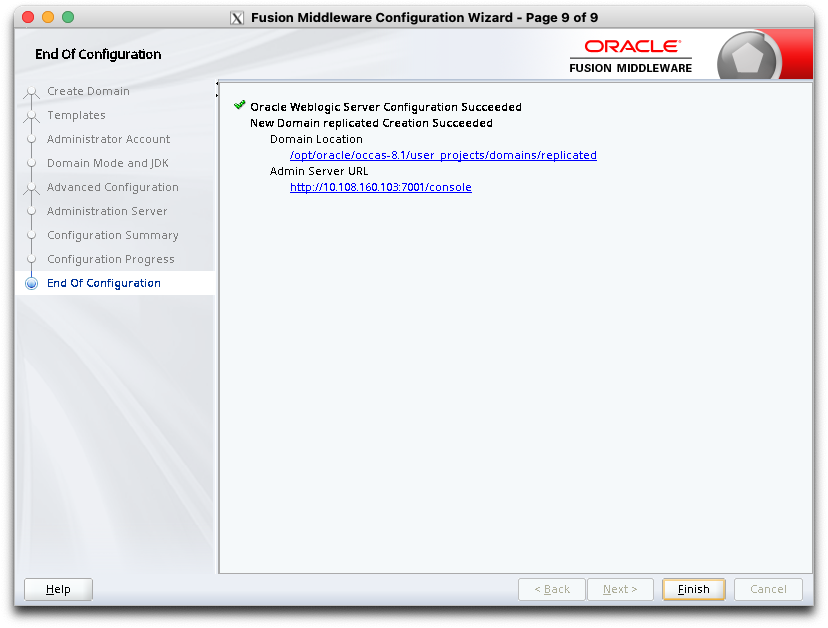Viewport: 828px width, 628px height.
Task: Select the Administration Server step
Action: click(x=107, y=211)
